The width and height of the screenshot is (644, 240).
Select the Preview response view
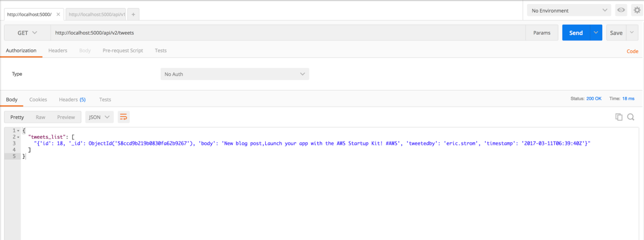point(66,117)
